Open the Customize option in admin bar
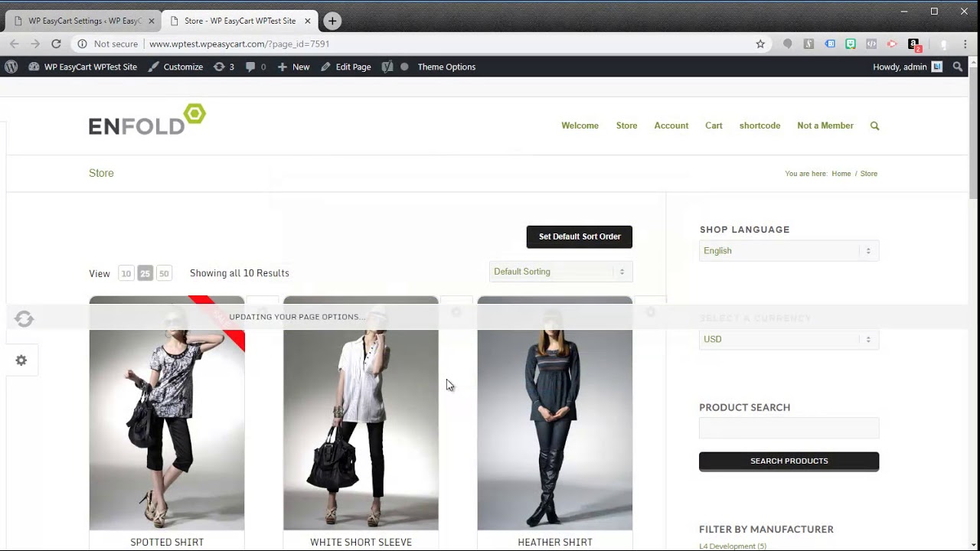This screenshot has height=551, width=980. [175, 67]
